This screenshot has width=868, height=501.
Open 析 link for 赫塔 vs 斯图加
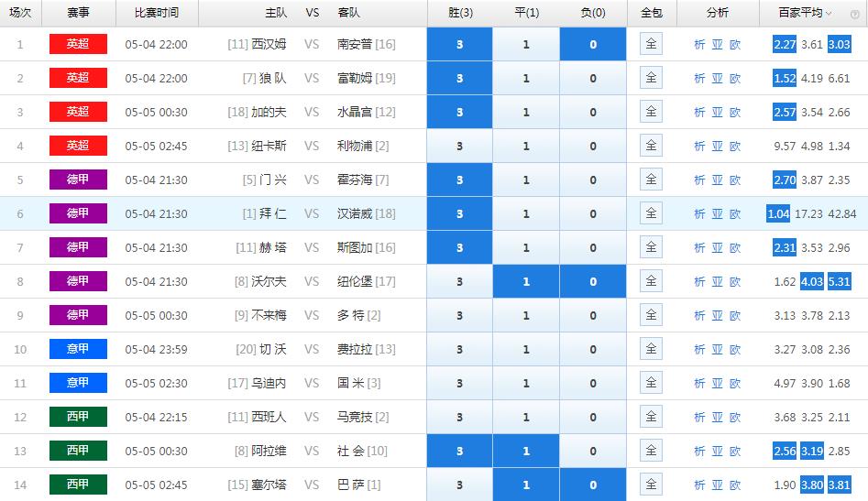click(x=699, y=247)
